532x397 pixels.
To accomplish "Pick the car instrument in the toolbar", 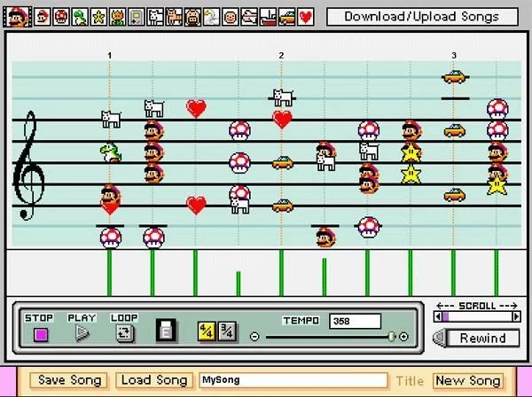I will (286, 17).
